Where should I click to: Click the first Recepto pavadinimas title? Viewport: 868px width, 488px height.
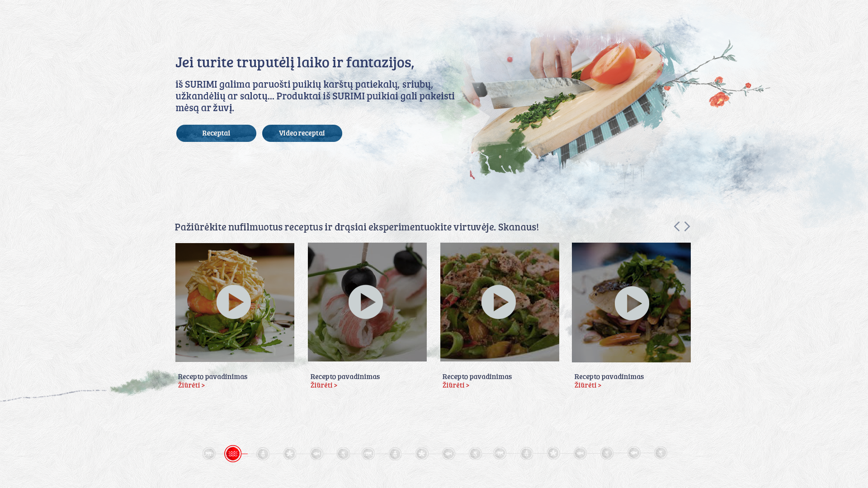pos(212,376)
